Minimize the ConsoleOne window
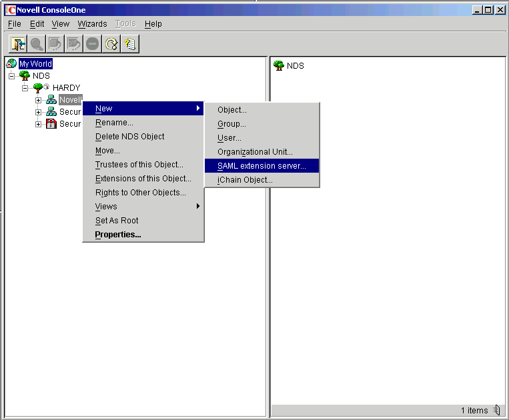 477,10
